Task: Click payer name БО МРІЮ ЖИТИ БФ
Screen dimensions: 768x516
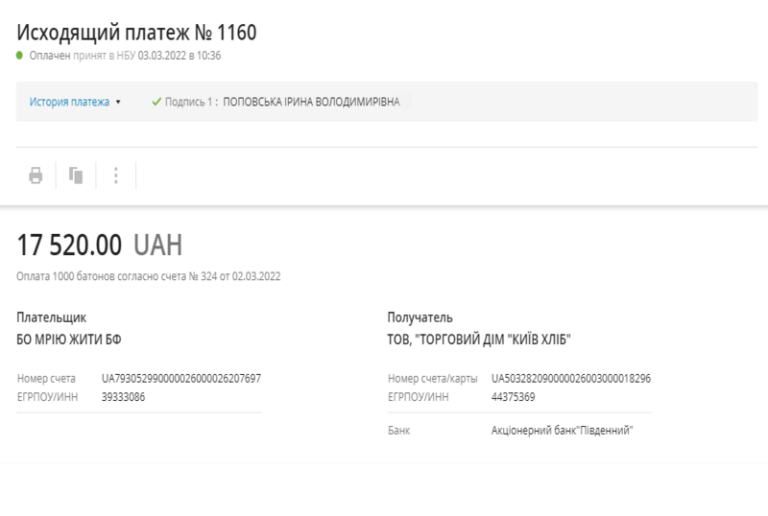Action: pos(69,339)
